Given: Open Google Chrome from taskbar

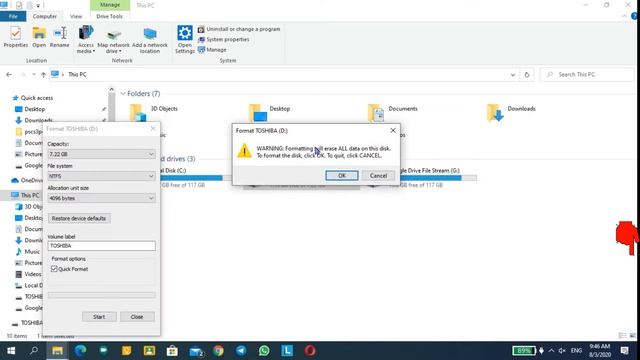Looking at the screenshot, I should (x=218, y=351).
